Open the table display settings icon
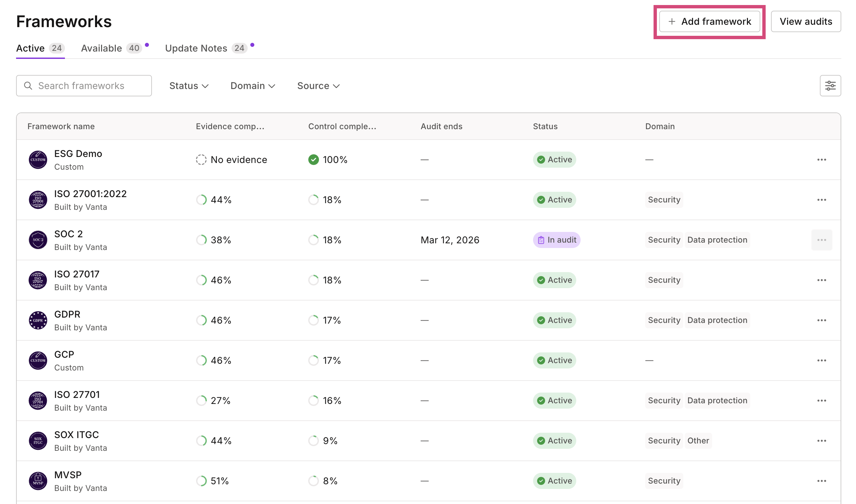 pos(830,86)
